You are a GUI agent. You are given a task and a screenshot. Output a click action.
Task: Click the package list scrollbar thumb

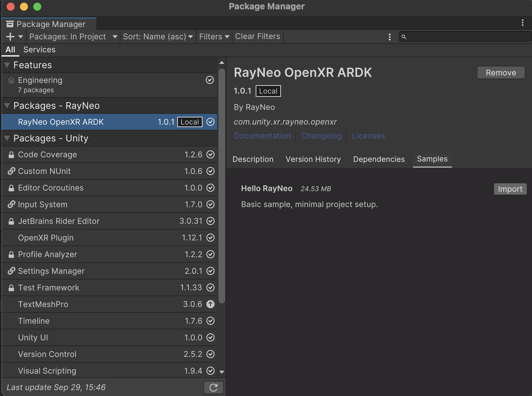(x=222, y=186)
